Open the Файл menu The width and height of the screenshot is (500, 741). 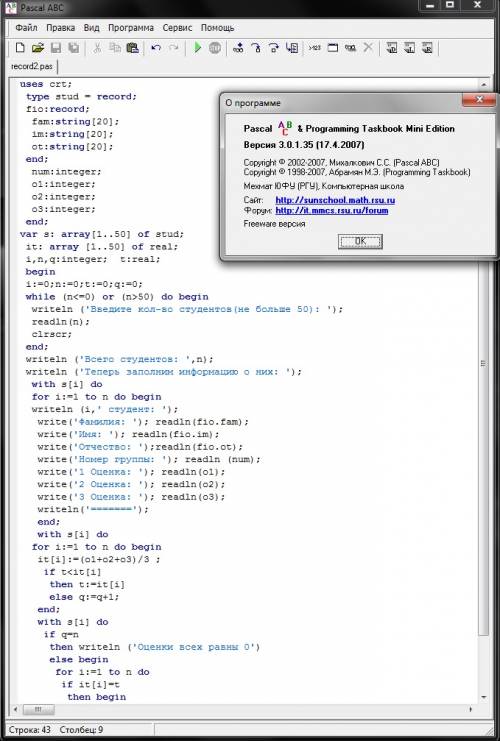click(x=26, y=28)
